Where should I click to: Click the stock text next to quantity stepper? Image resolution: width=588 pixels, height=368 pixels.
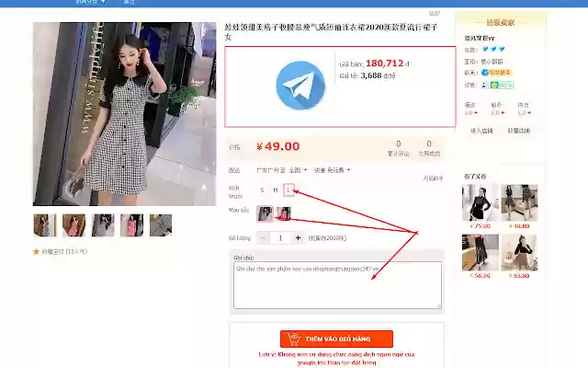327,238
